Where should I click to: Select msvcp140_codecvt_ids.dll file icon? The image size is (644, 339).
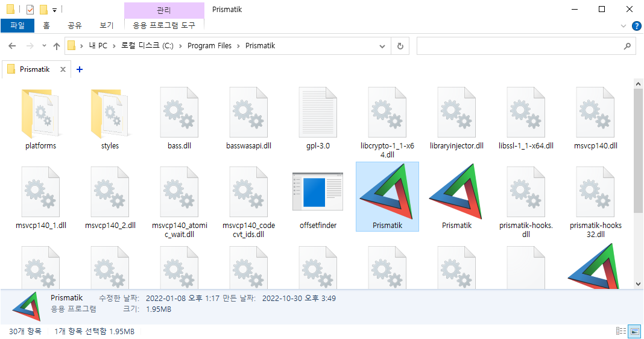click(x=248, y=192)
